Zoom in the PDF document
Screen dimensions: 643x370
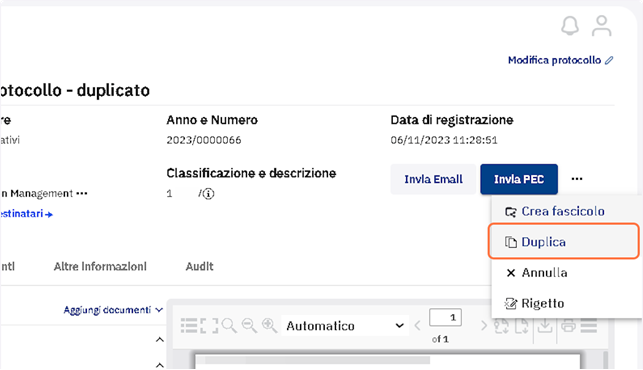pos(269,326)
